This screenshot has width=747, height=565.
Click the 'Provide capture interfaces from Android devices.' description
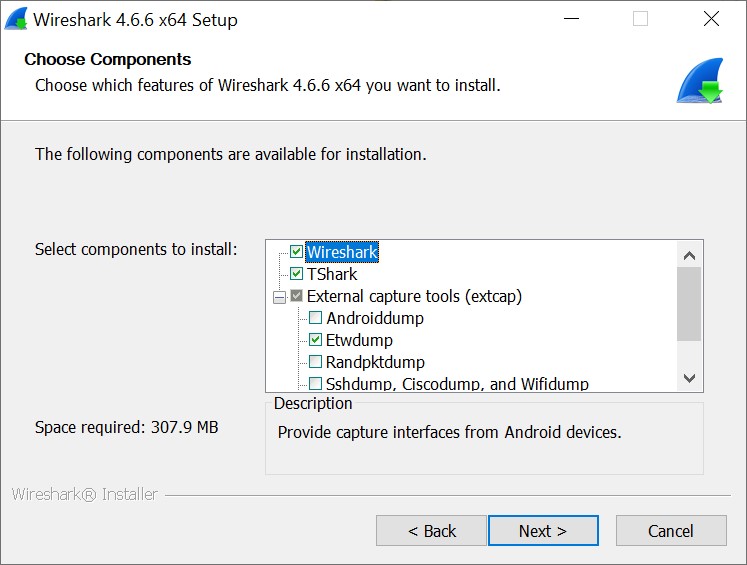click(x=449, y=432)
